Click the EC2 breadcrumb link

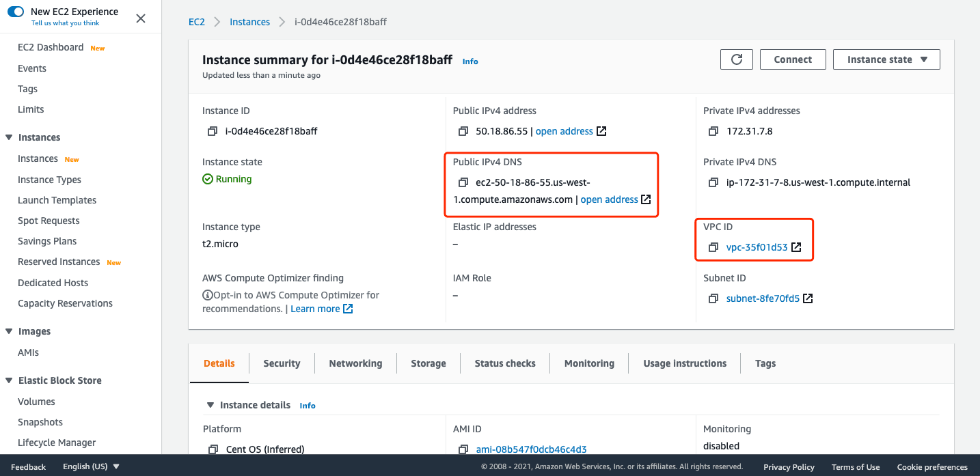(x=197, y=22)
